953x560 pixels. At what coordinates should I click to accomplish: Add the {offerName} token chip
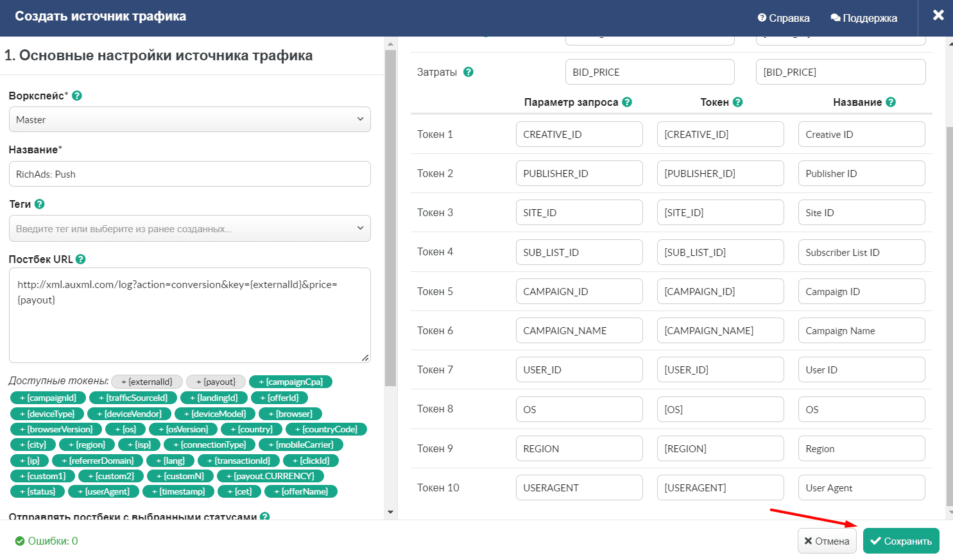tap(300, 491)
